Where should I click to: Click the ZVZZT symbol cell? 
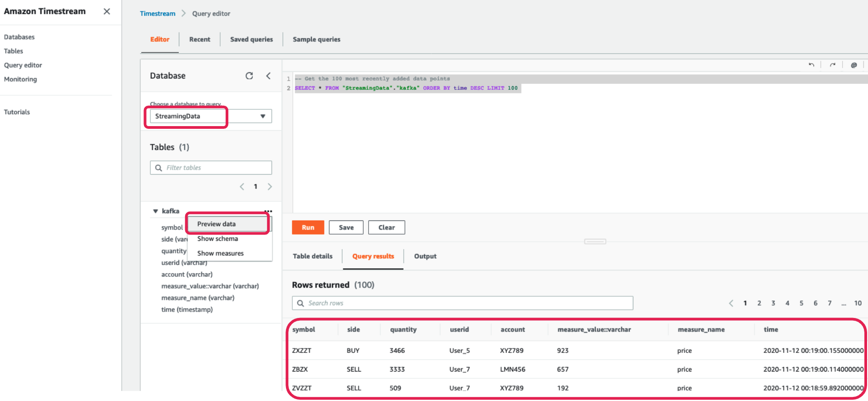301,388
